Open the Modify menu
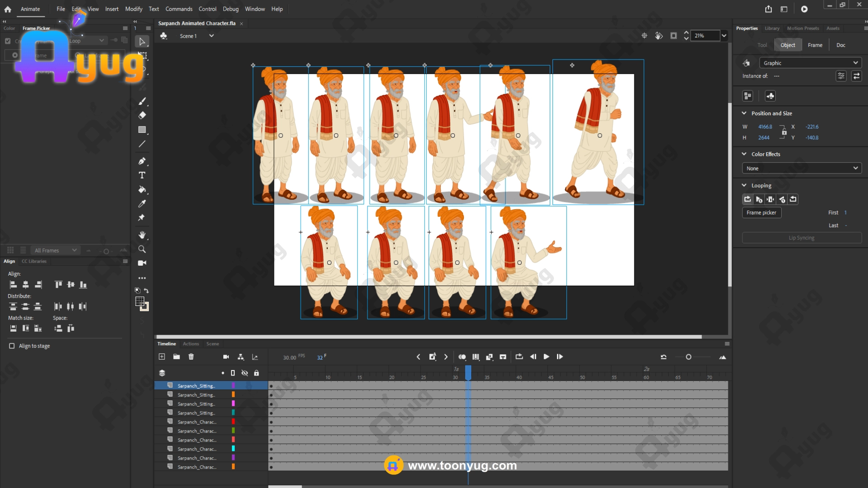Screen dimensions: 868x488 (x=133, y=9)
